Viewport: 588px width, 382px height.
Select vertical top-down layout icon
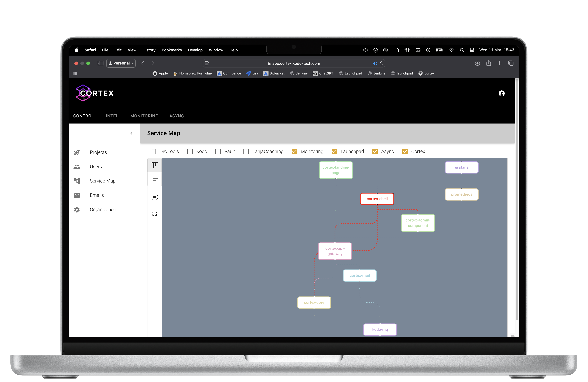click(x=154, y=165)
